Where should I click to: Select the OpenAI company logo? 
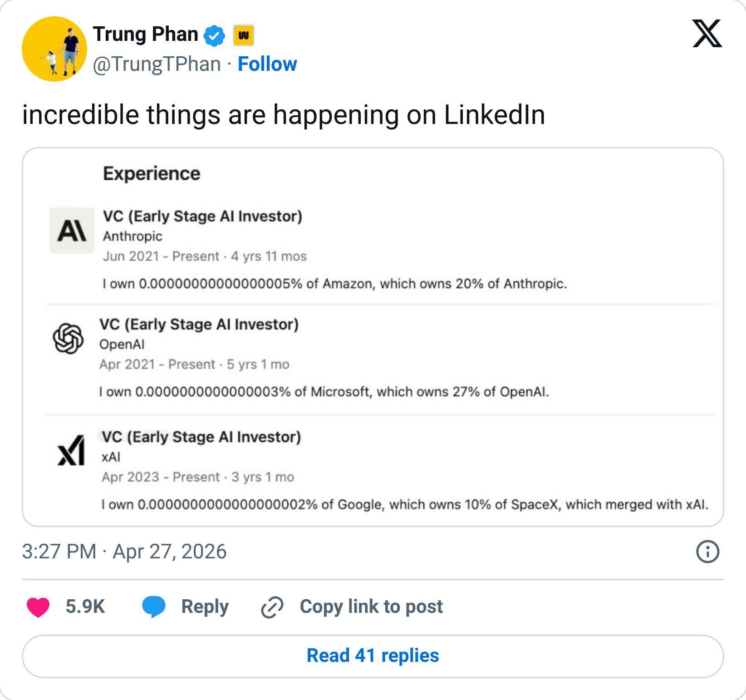point(67,338)
